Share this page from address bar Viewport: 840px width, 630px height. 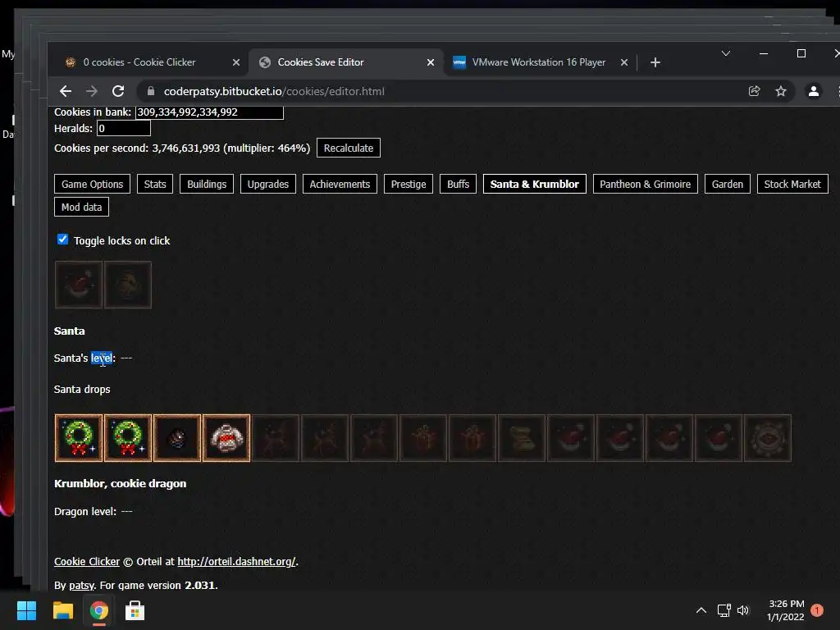(x=755, y=91)
